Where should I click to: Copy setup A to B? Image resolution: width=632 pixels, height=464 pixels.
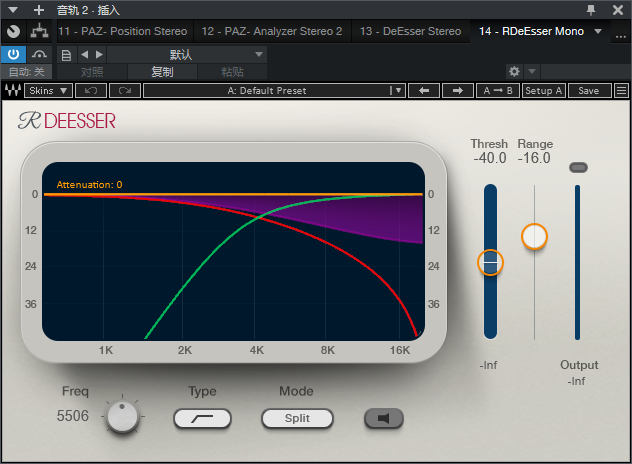(498, 90)
